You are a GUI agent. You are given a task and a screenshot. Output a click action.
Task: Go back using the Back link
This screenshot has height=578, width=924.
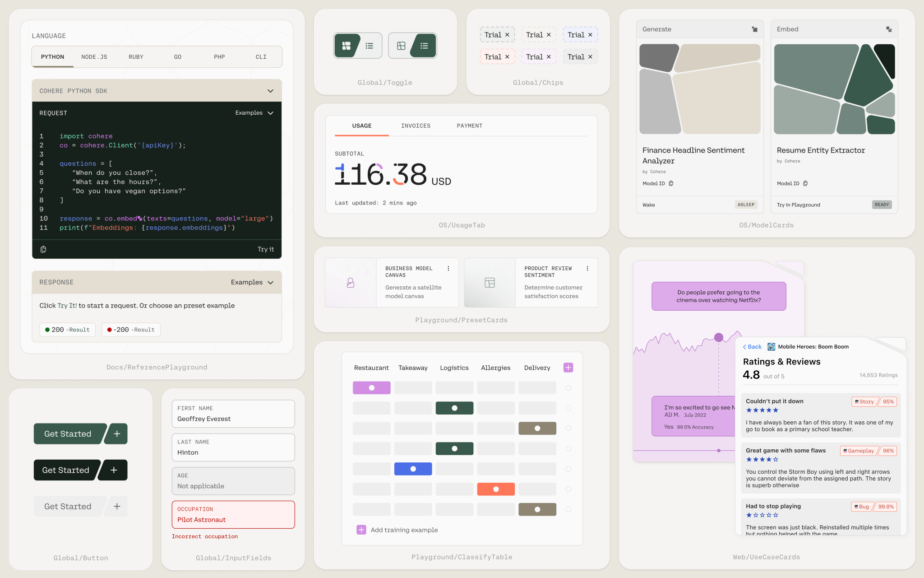pyautogui.click(x=752, y=347)
